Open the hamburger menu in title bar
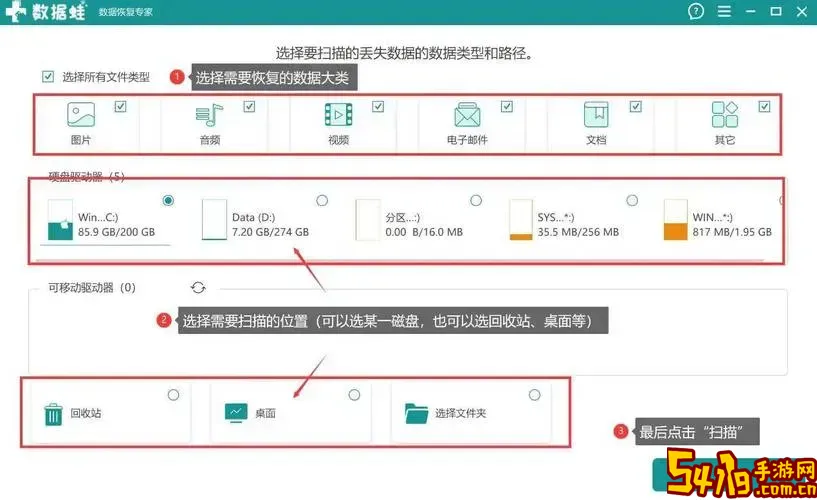Screen dimensions: 817x500 724,11
